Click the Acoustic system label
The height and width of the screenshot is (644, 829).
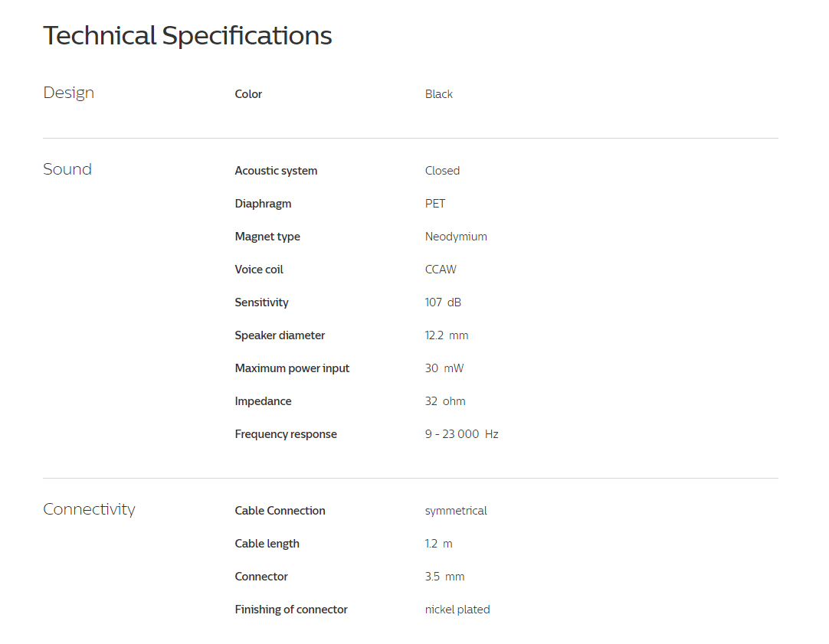pos(276,171)
